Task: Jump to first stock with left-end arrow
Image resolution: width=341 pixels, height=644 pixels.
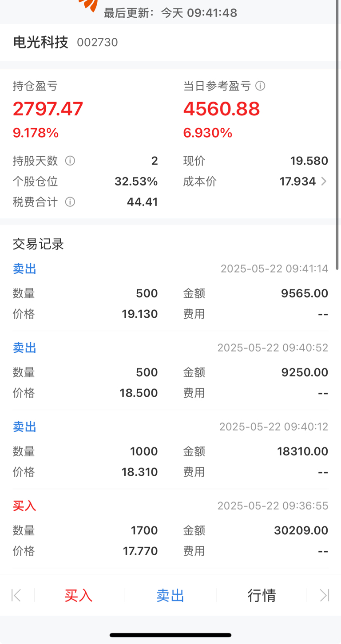Action: (x=16, y=595)
